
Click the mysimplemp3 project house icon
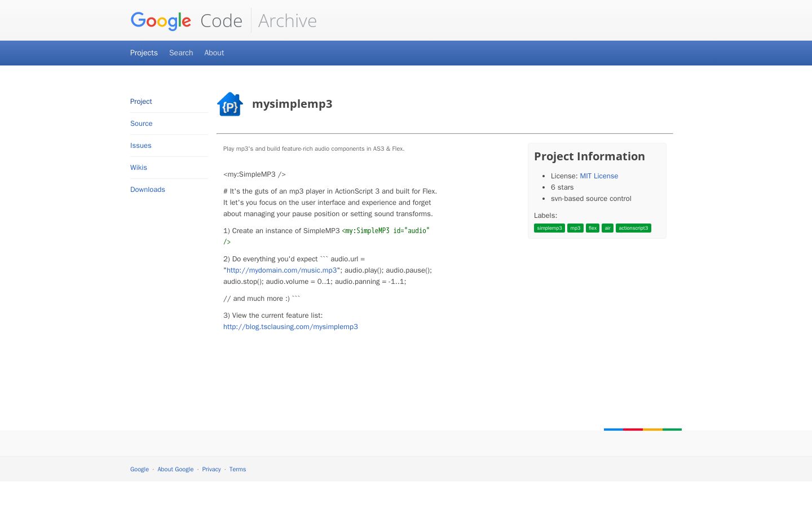(230, 104)
